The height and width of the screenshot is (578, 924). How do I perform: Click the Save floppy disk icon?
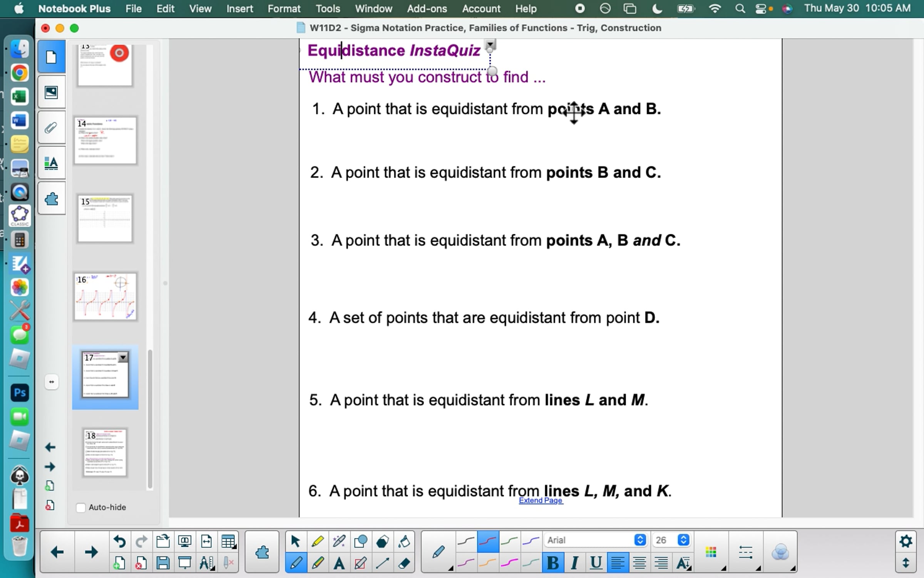click(x=163, y=563)
